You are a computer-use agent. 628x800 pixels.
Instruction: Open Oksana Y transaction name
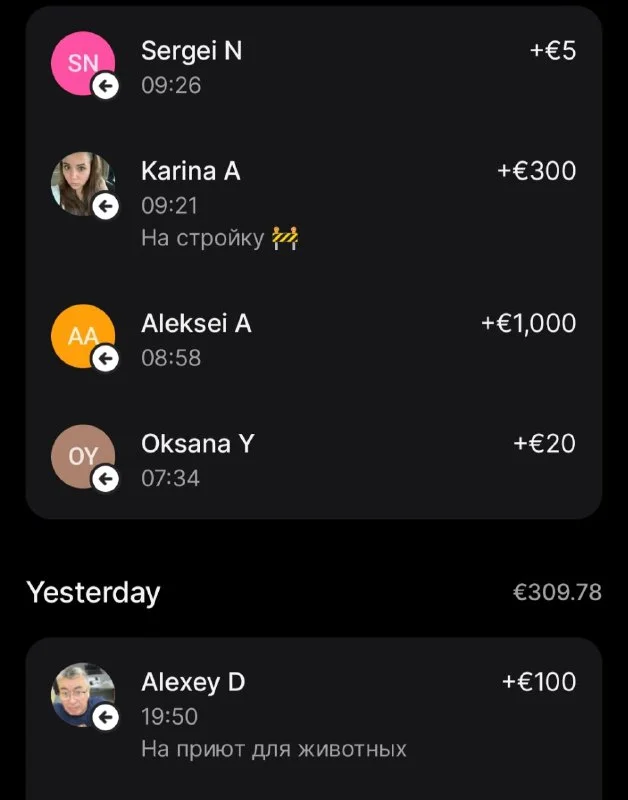[197, 443]
